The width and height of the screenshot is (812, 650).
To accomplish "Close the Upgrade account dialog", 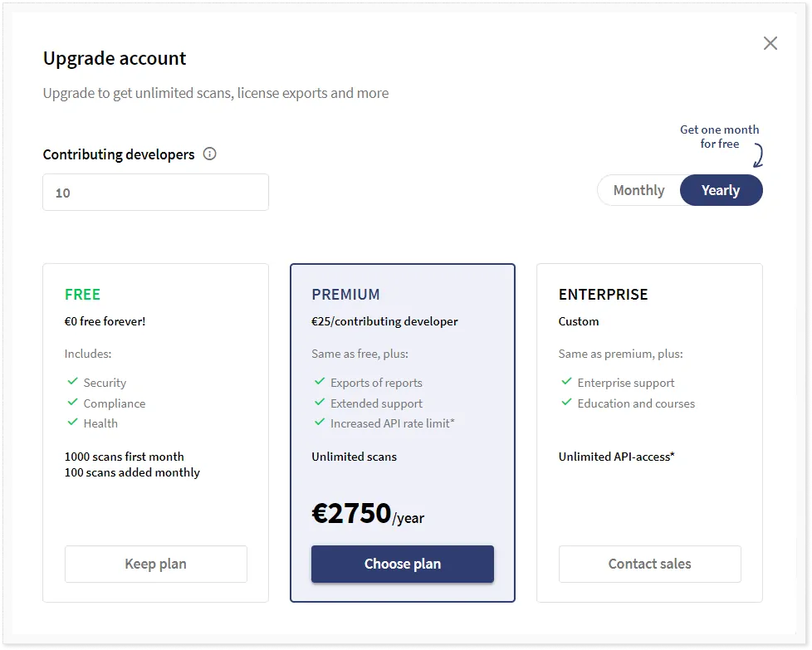I will pyautogui.click(x=770, y=43).
